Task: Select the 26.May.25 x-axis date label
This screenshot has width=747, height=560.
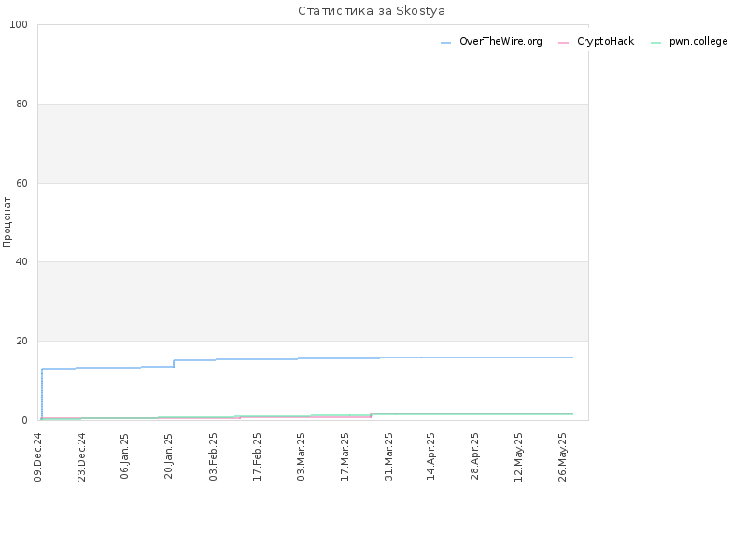Action: tap(562, 457)
